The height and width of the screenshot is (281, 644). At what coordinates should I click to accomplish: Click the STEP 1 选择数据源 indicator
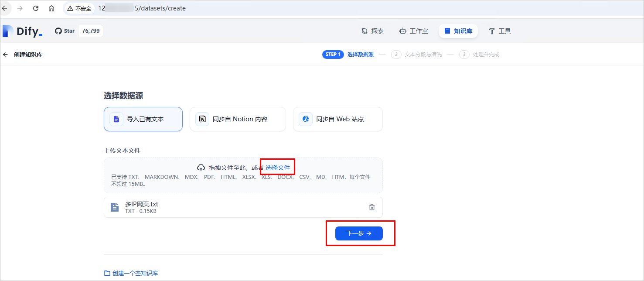(x=348, y=55)
